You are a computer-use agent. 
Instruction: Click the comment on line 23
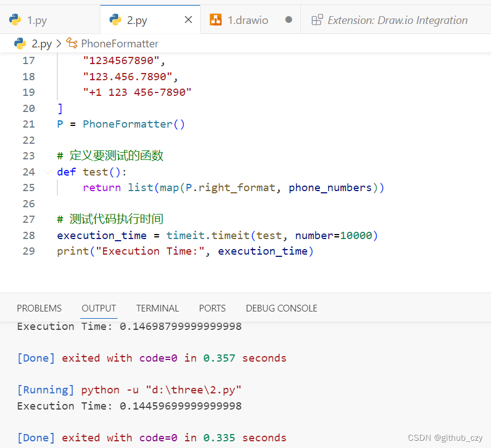coord(110,155)
